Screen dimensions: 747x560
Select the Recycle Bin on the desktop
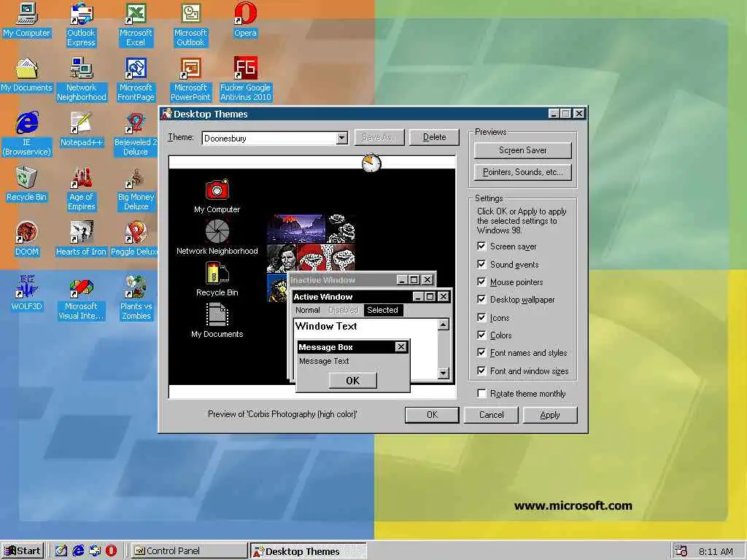coord(27,184)
